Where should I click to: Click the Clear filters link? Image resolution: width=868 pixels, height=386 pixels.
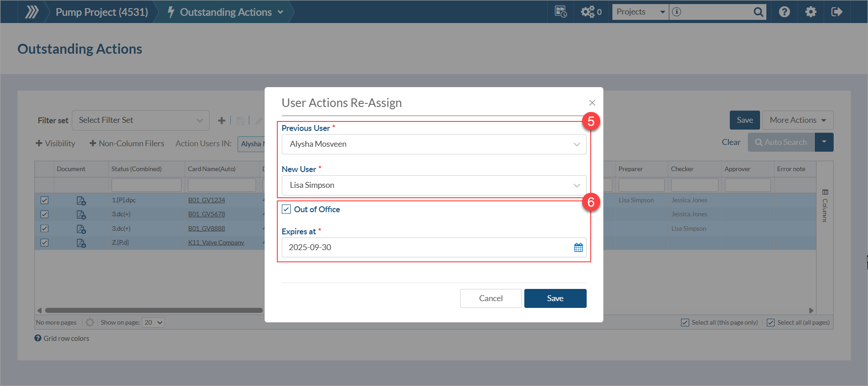(x=731, y=142)
